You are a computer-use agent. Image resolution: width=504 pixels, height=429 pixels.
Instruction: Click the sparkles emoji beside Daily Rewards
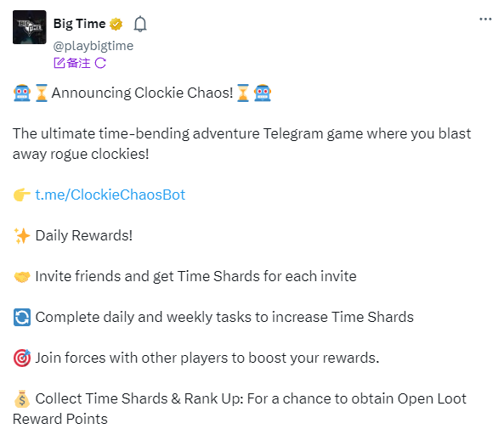pyautogui.click(x=22, y=235)
